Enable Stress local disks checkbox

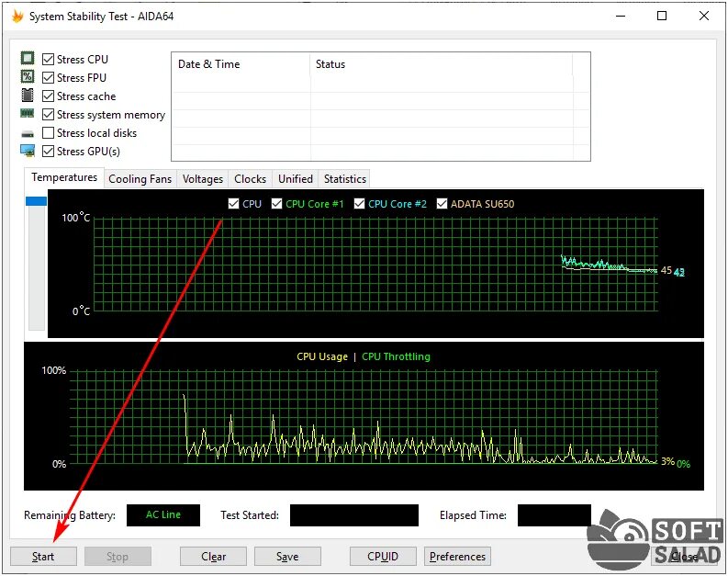pos(48,133)
